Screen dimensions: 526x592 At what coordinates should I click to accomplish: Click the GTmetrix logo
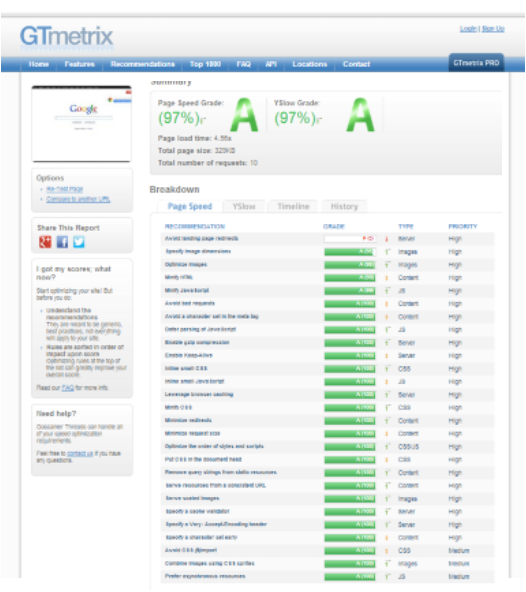[x=66, y=37]
